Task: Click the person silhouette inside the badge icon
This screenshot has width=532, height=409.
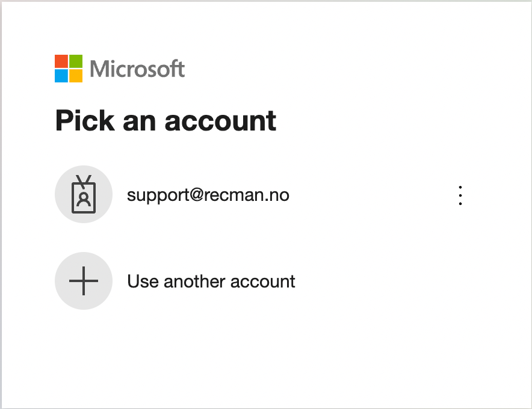Action: [x=84, y=199]
